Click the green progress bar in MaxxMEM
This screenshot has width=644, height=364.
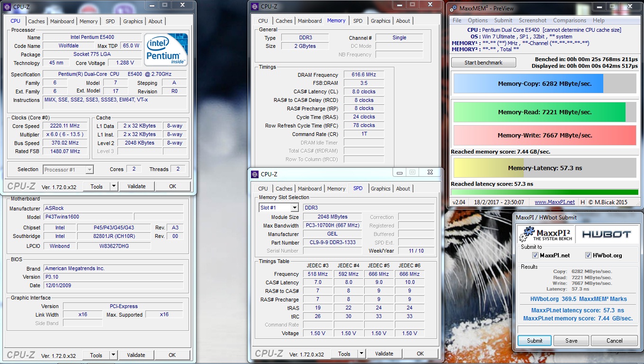[x=545, y=192]
